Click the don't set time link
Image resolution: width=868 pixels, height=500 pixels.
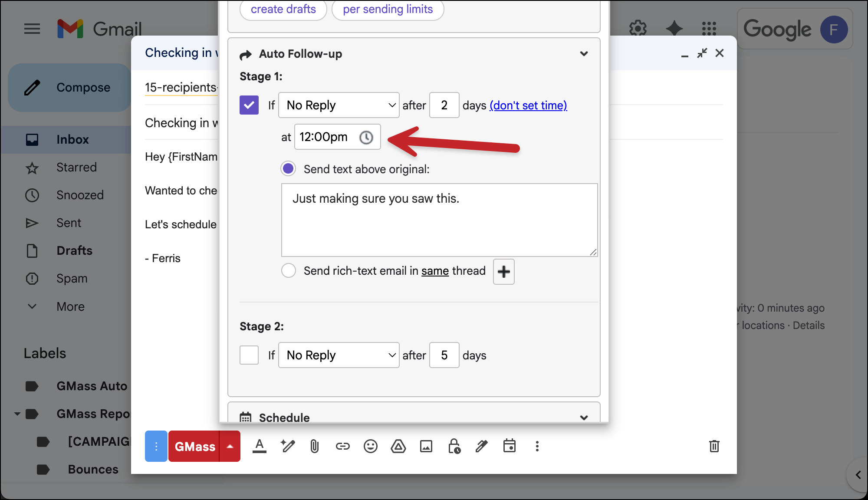click(528, 105)
